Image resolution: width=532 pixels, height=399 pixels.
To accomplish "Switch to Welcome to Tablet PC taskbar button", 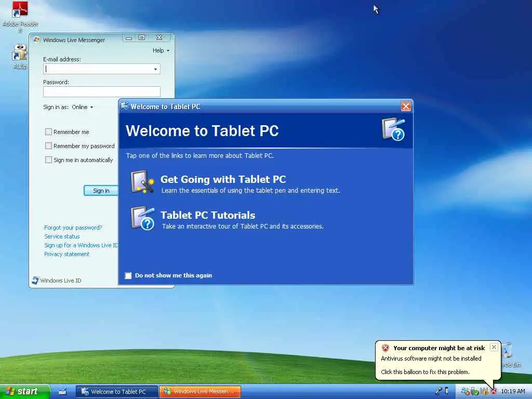I will coord(117,392).
